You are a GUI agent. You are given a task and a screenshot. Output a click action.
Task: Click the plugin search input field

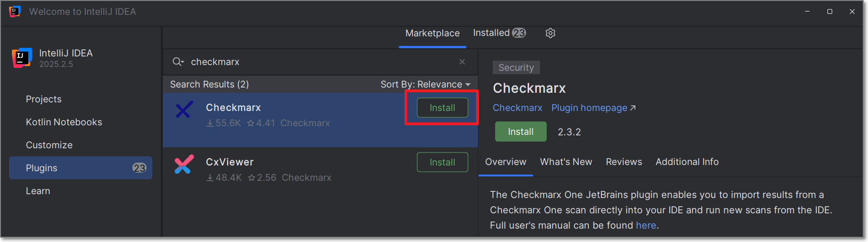click(x=320, y=62)
